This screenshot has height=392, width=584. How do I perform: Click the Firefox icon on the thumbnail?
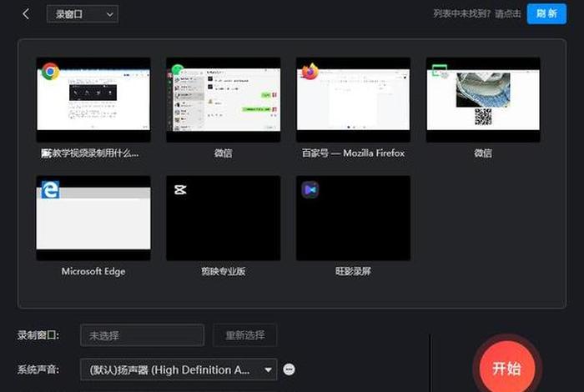click(310, 71)
